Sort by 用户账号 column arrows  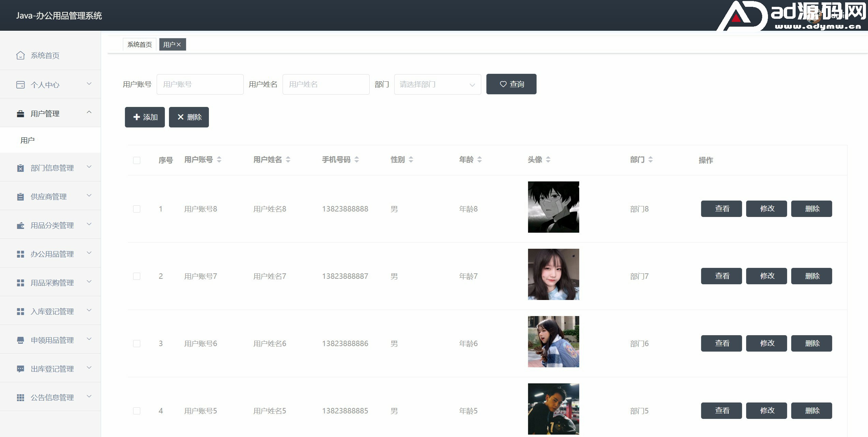(x=219, y=160)
